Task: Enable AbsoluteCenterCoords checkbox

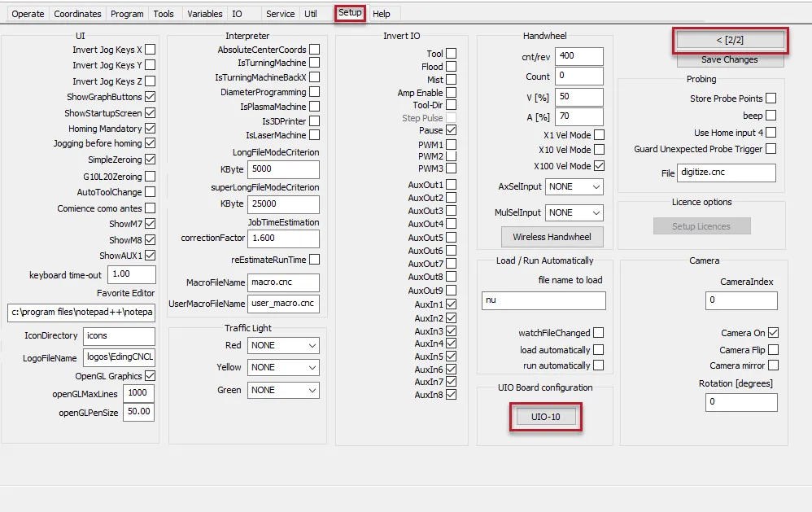Action: pos(314,50)
